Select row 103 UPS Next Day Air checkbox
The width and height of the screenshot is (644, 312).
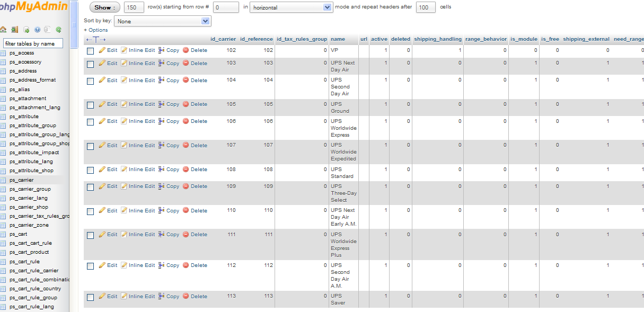coord(90,64)
